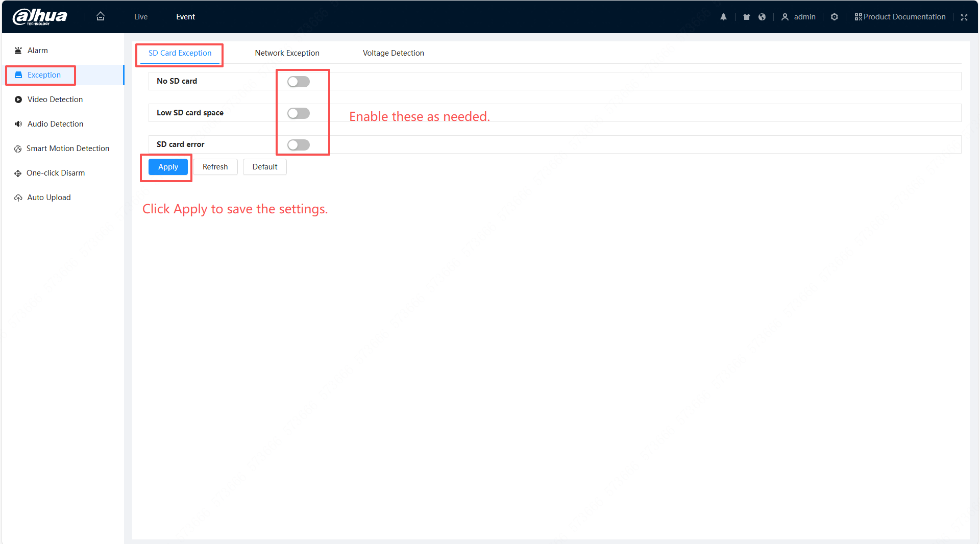
Task: Toggle the SD card error switch
Action: (299, 145)
